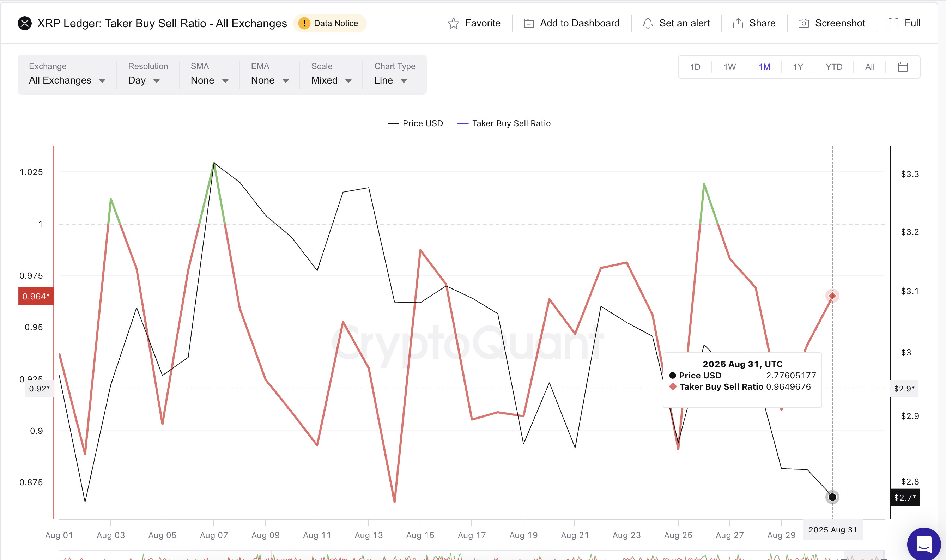Viewport: 946px width, 560px height.
Task: Click the Add to Dashboard icon
Action: point(529,23)
